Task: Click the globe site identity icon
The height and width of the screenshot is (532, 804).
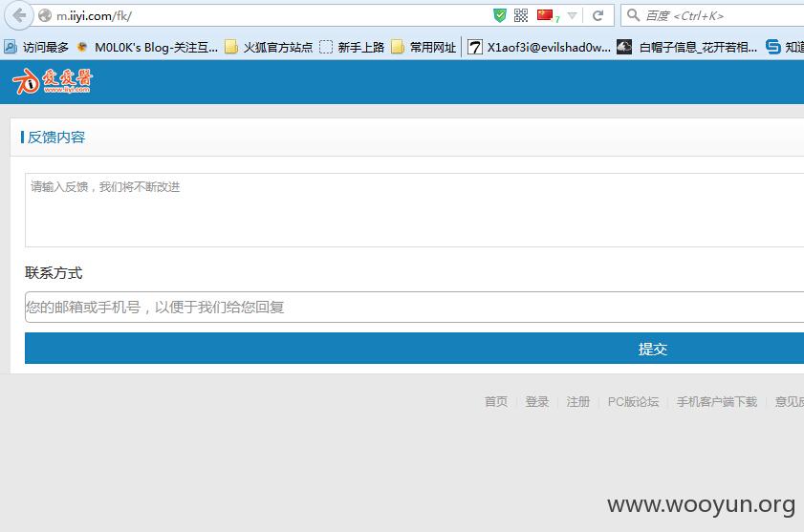Action: click(x=45, y=16)
